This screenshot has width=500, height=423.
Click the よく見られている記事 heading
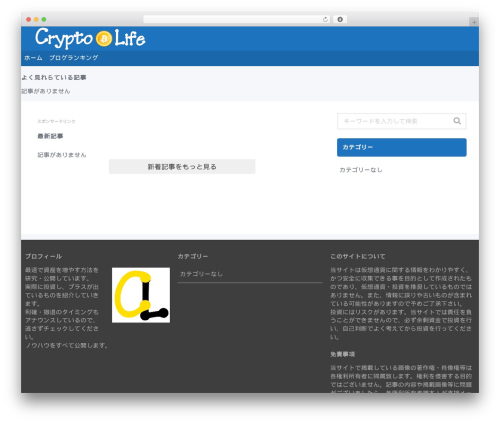[x=54, y=78]
